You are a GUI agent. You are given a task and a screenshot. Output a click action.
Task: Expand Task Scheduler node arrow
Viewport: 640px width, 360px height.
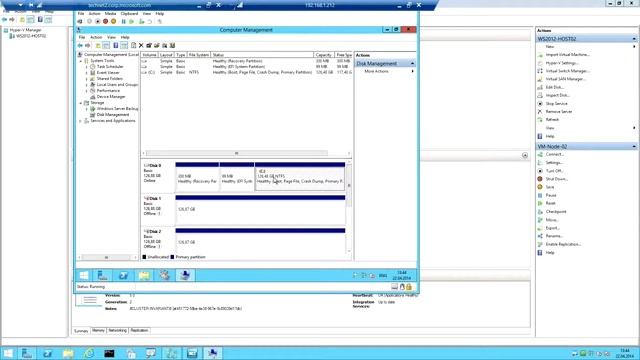87,67
